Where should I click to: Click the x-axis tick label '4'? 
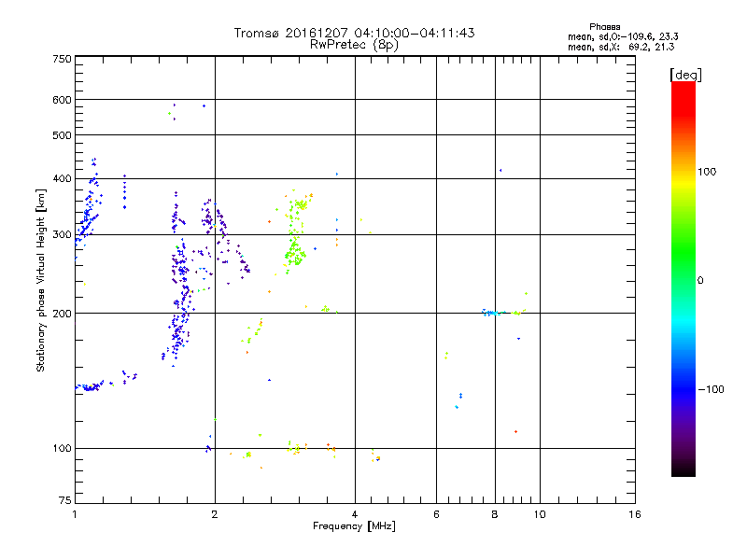click(x=355, y=514)
